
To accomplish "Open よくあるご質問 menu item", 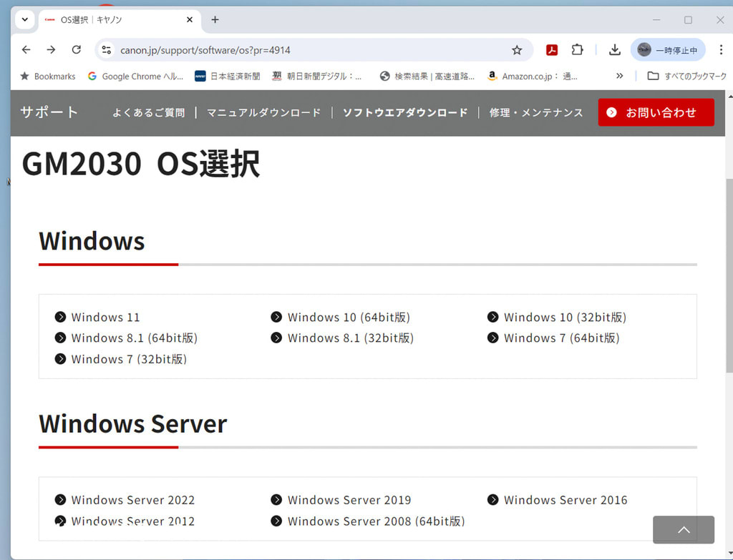I will pyautogui.click(x=149, y=112).
